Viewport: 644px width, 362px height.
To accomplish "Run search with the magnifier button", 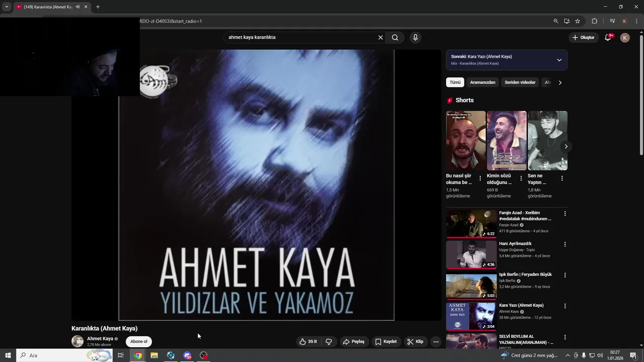I will pyautogui.click(x=395, y=37).
